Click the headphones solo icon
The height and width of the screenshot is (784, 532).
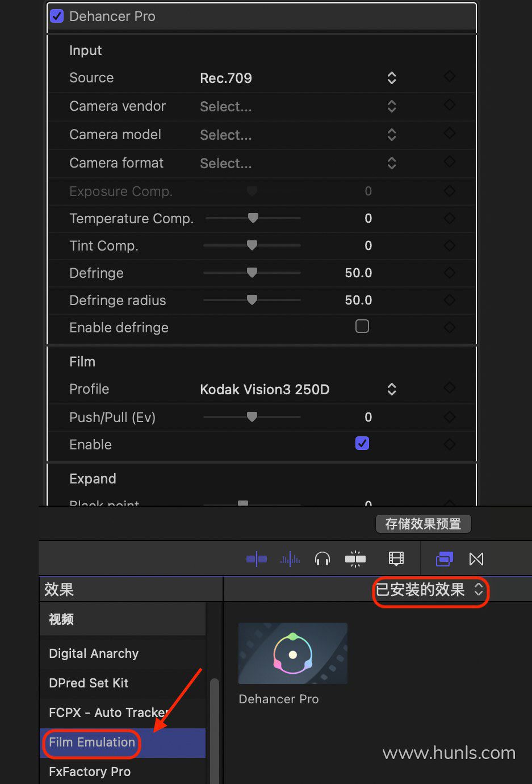[x=322, y=559]
